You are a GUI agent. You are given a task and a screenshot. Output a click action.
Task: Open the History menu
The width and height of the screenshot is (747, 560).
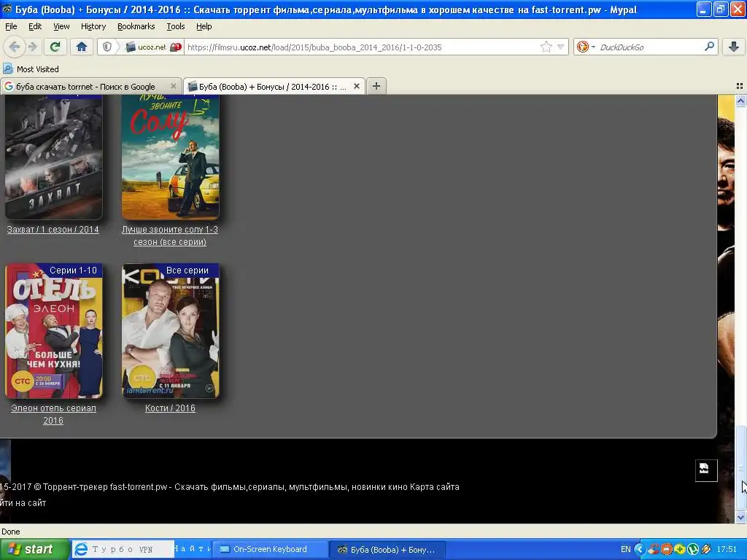click(93, 26)
